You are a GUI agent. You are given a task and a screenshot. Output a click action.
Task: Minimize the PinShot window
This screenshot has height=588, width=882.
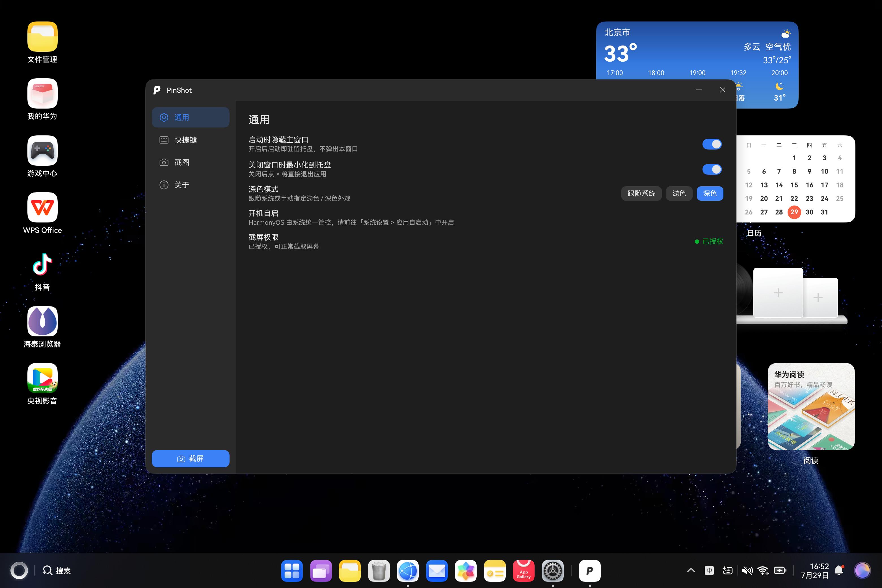coord(699,90)
